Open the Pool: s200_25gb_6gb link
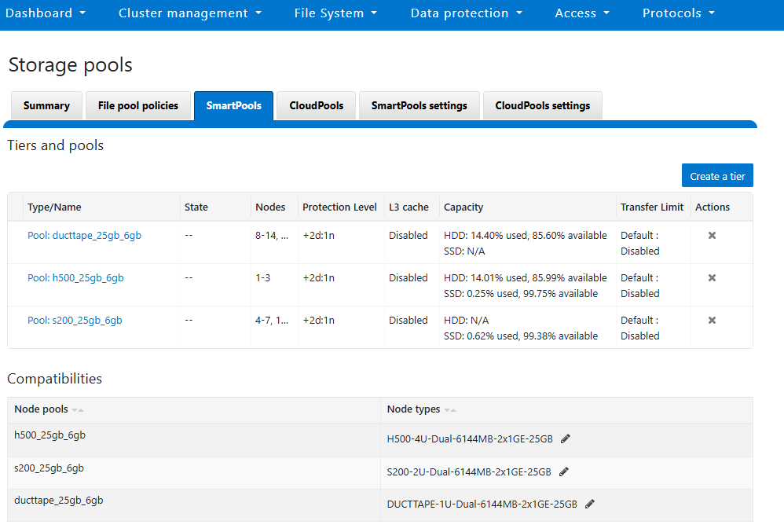The width and height of the screenshot is (784, 532). (x=75, y=320)
